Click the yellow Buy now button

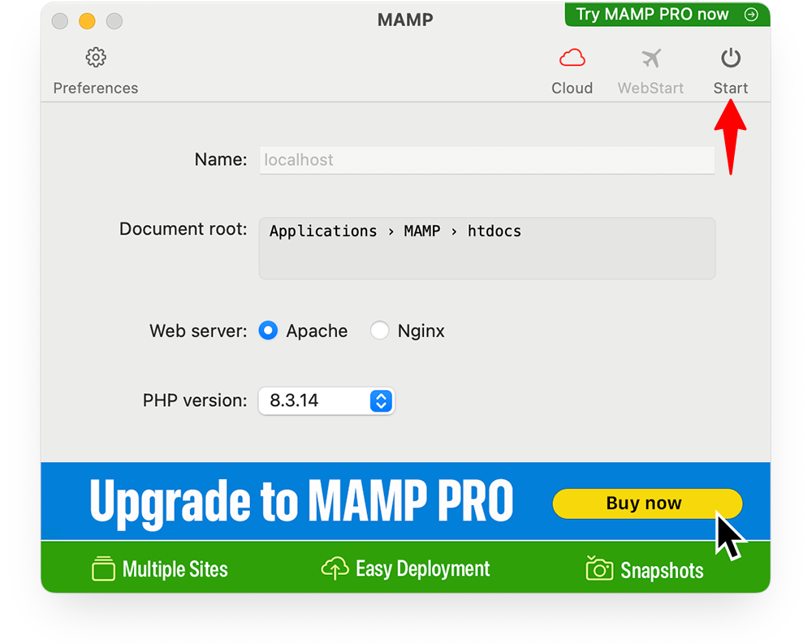(647, 503)
